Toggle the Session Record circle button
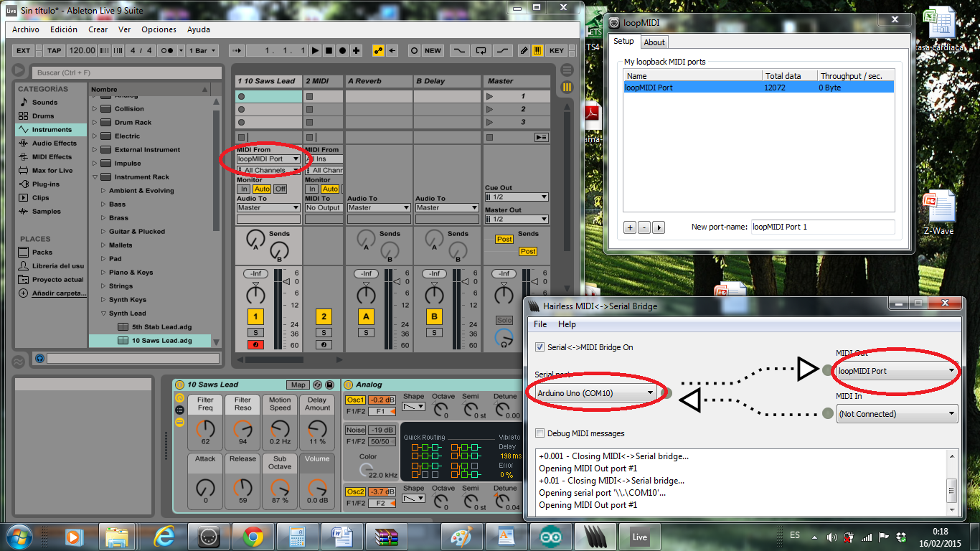 pos(414,51)
